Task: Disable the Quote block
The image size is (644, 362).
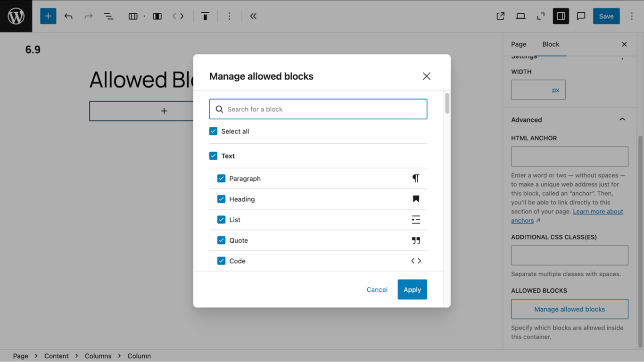Action: coord(221,240)
